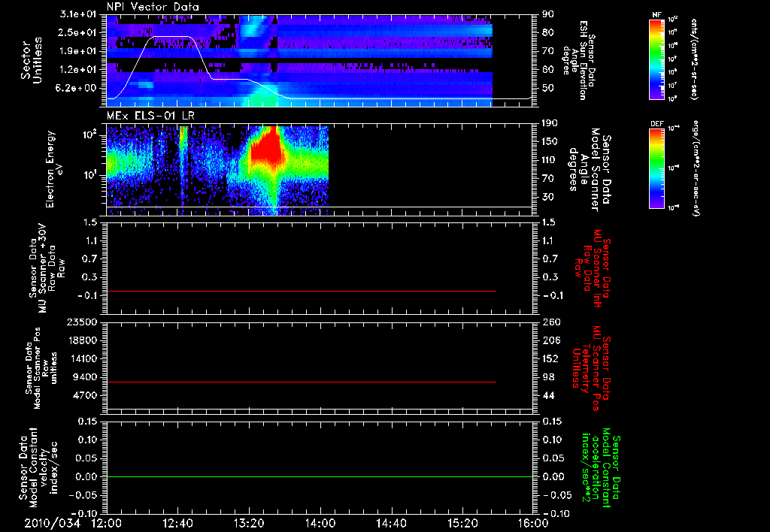Select the 'MEx ELS-01 LR' panel title
770x532 pixels.
(x=150, y=116)
